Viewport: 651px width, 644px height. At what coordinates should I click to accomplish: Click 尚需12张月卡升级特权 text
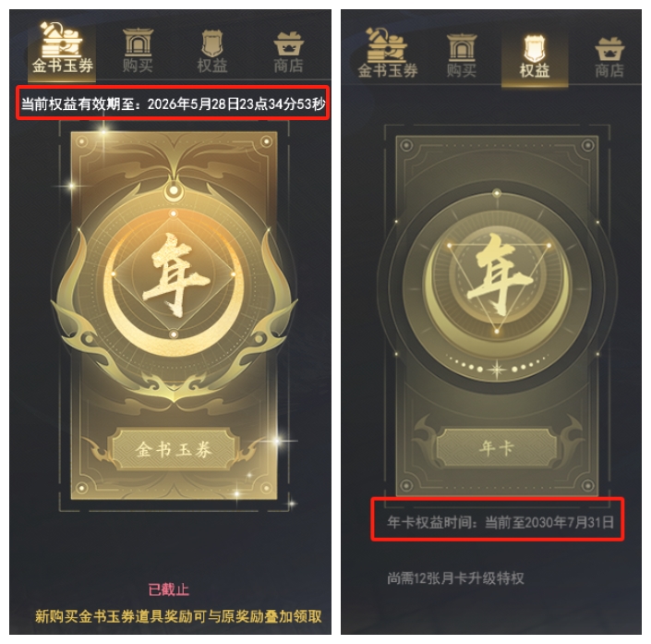[x=455, y=578]
